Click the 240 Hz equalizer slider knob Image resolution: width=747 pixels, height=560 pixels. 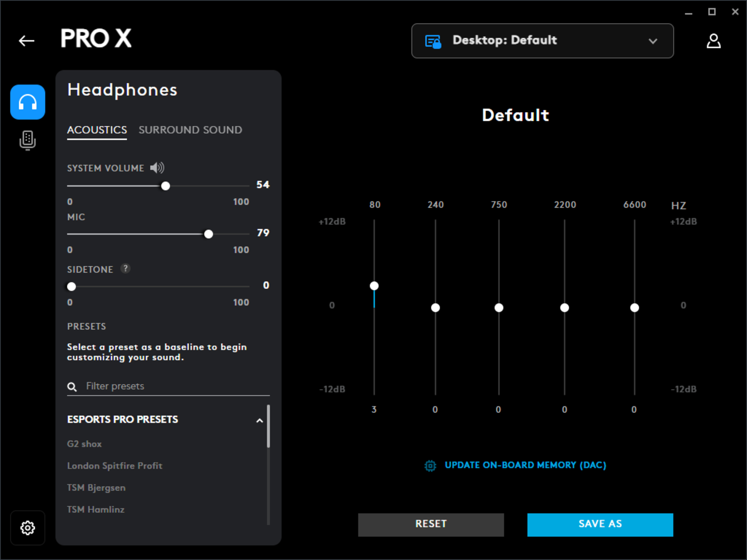(x=435, y=308)
